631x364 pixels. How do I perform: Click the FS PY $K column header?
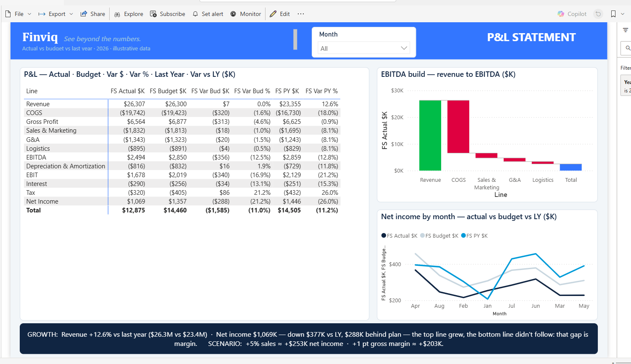[287, 91]
